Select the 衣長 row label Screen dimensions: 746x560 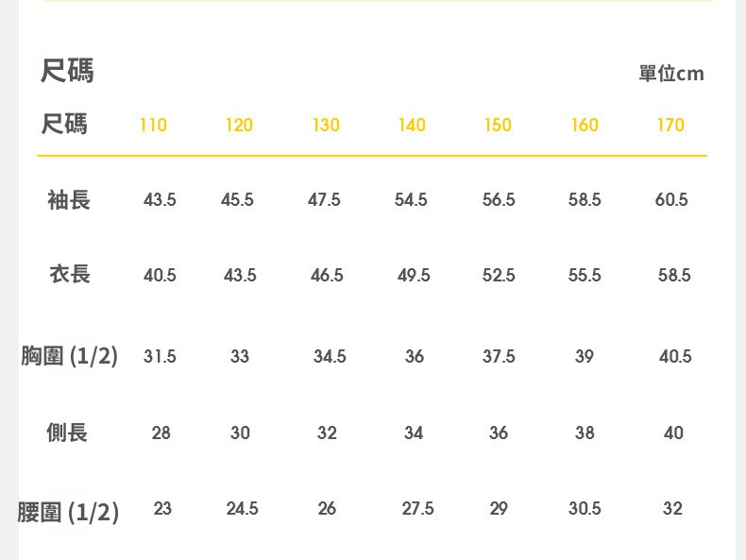[x=70, y=274]
